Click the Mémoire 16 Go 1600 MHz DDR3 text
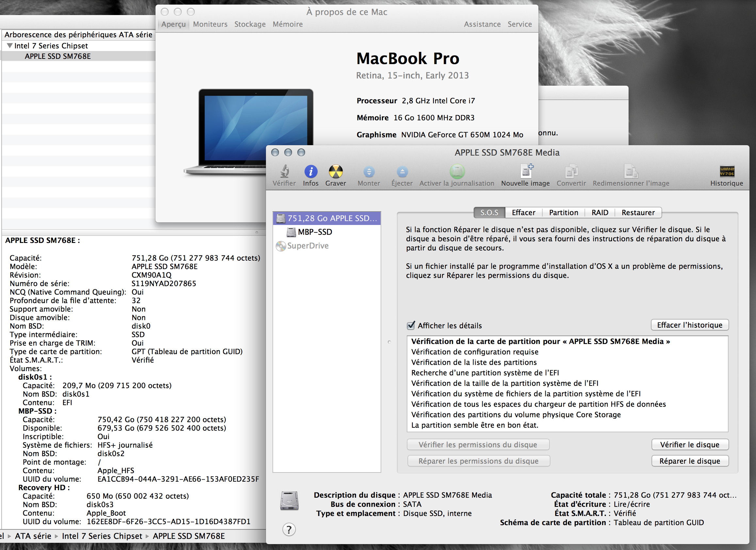Viewport: 756px width, 550px height. click(x=415, y=118)
